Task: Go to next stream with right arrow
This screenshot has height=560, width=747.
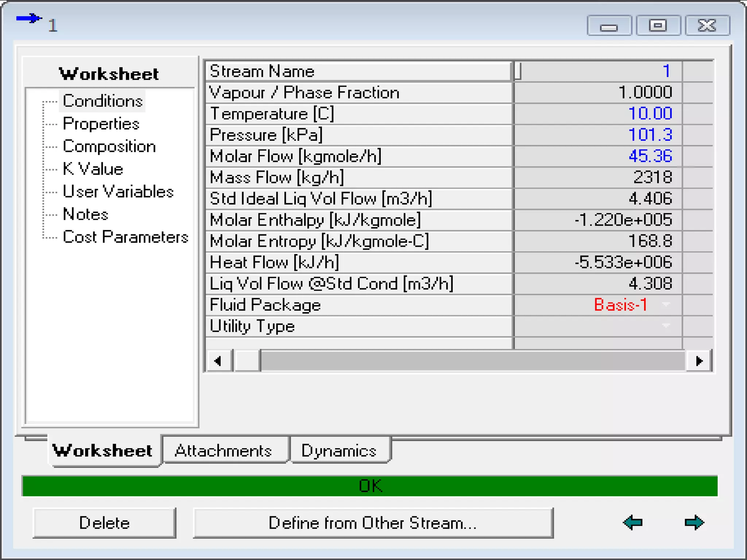Action: 694,522
